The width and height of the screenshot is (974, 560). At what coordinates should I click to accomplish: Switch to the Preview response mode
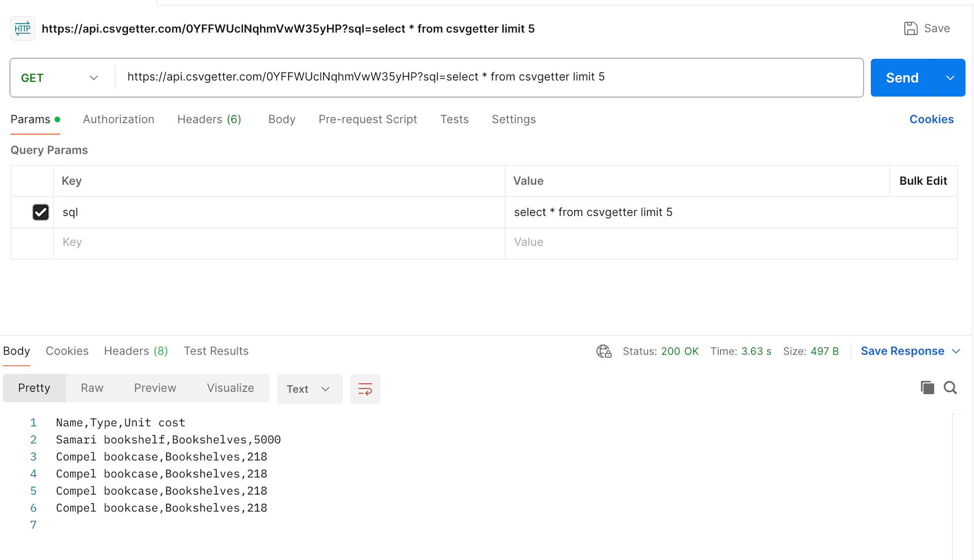coord(155,388)
